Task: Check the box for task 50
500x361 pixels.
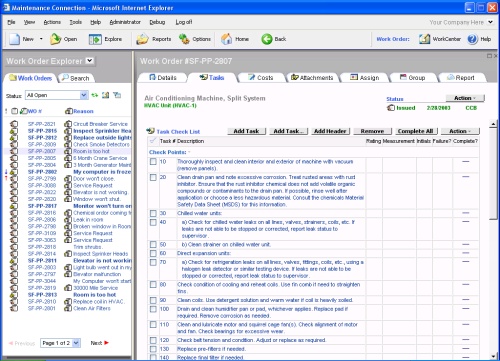Action: (153, 245)
